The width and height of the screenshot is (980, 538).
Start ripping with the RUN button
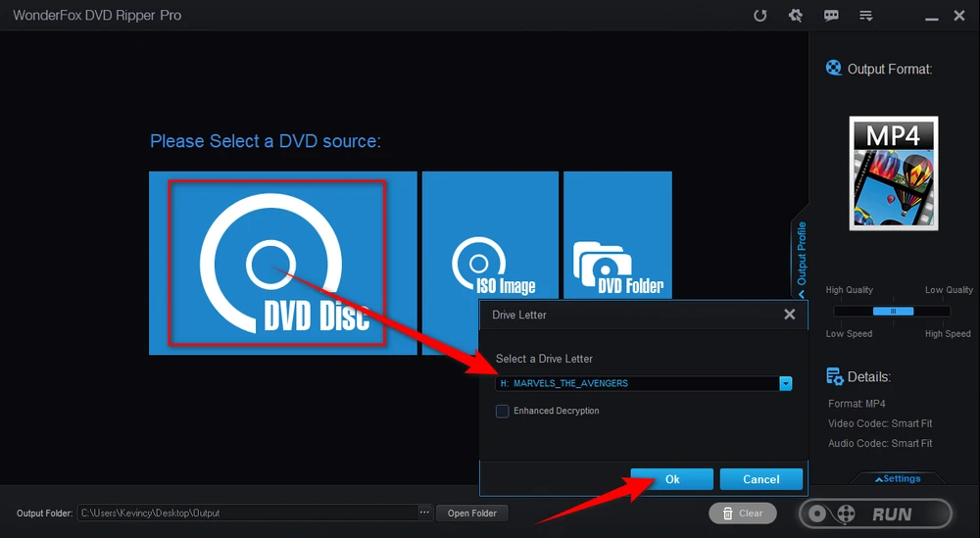click(x=875, y=514)
